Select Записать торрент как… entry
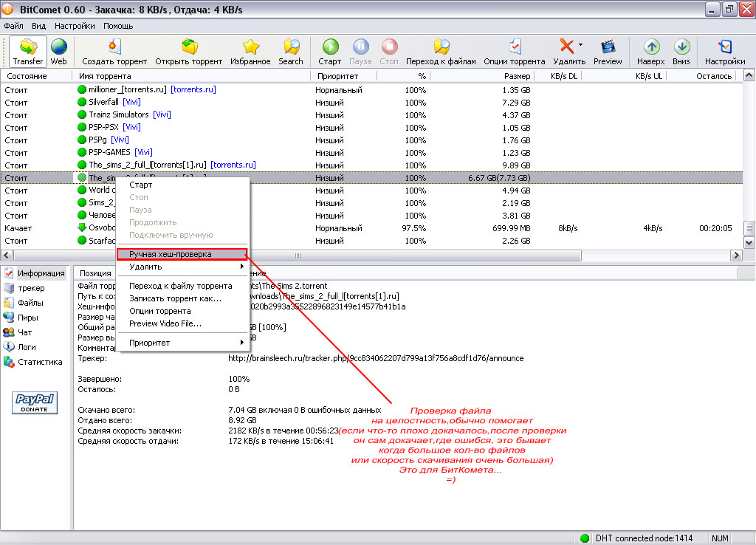Screen dimensions: 756x545 click(183, 298)
